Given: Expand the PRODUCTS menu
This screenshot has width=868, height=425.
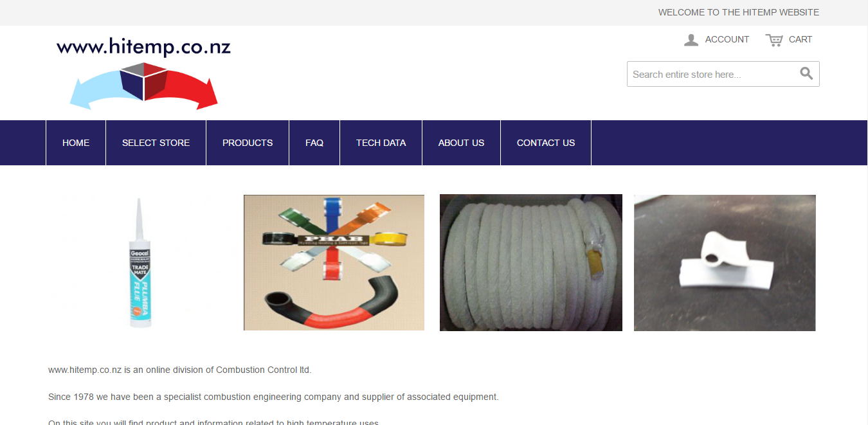Looking at the screenshot, I should pos(248,143).
